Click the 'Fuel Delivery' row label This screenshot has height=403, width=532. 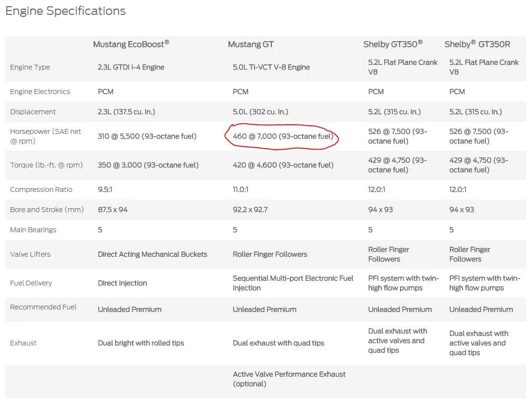(x=31, y=283)
